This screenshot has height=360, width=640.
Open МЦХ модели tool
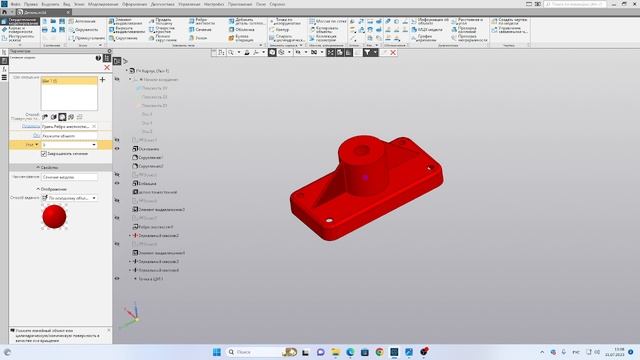(427, 30)
